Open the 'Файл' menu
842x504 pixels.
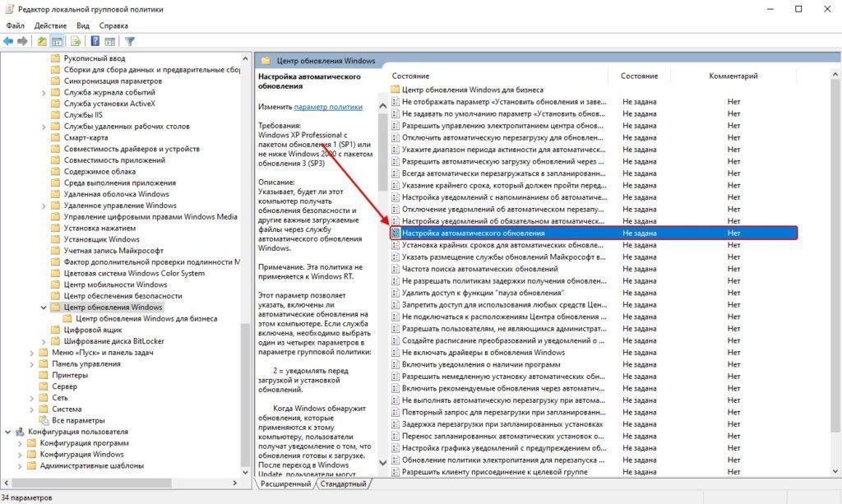(x=15, y=25)
